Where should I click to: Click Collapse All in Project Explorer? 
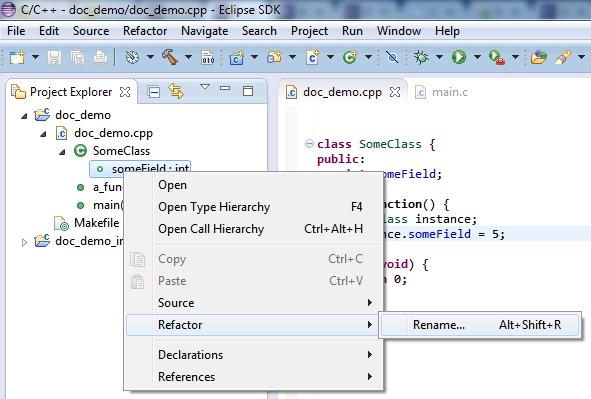click(154, 92)
